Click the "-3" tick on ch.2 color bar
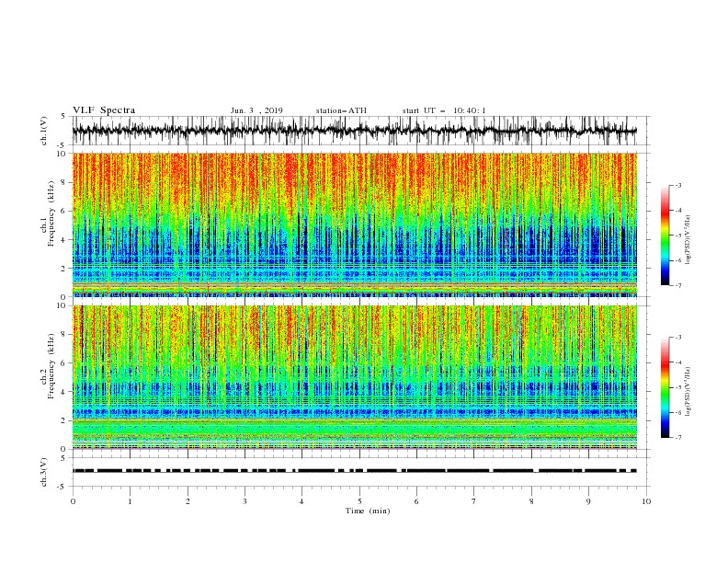Image resolution: width=728 pixels, height=563 pixels. [678, 338]
